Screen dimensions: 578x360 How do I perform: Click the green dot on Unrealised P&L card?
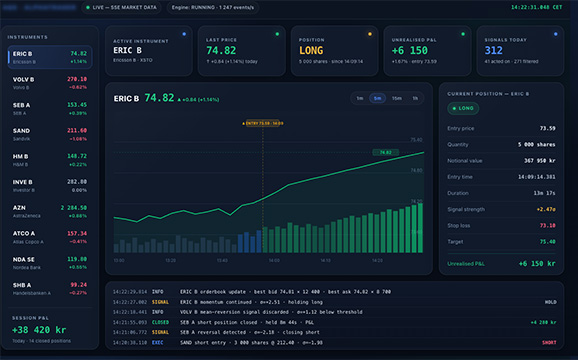(463, 34)
